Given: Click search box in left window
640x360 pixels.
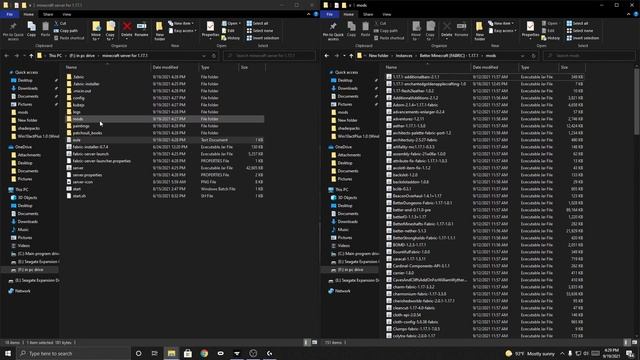Looking at the screenshot, I should pos(269,56).
